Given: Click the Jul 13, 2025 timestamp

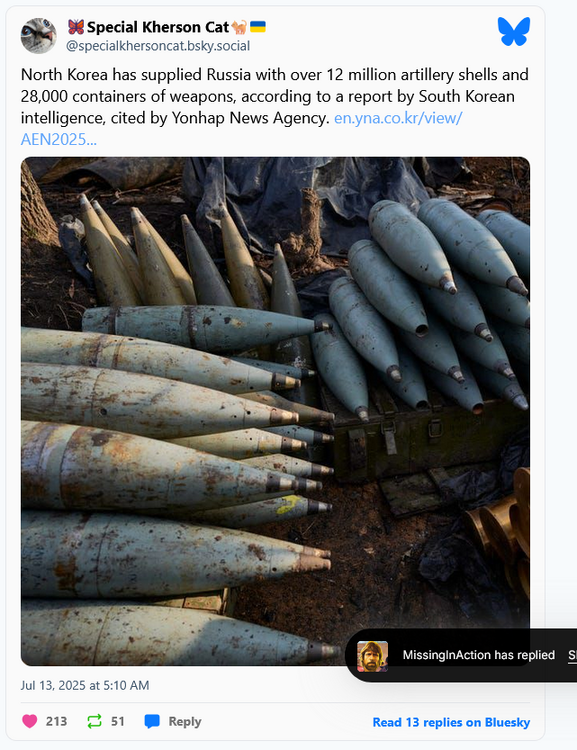Looking at the screenshot, I should click(85, 685).
